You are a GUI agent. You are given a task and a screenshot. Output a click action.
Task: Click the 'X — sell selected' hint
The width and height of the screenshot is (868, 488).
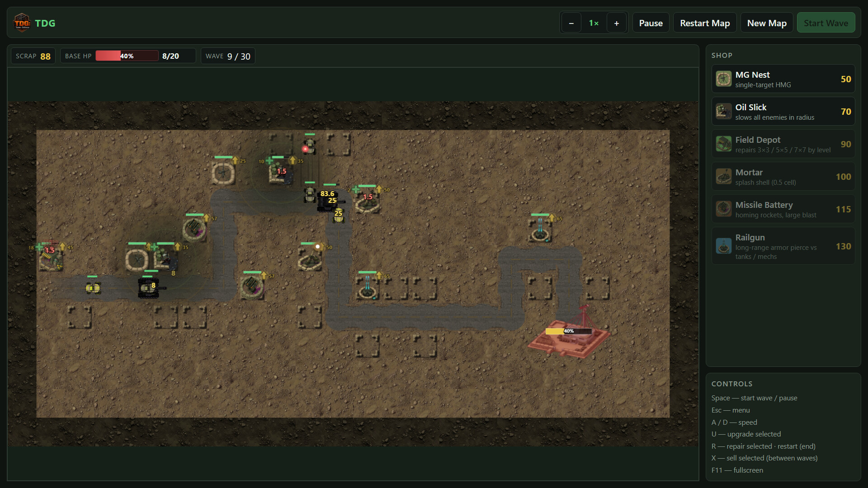point(764,458)
